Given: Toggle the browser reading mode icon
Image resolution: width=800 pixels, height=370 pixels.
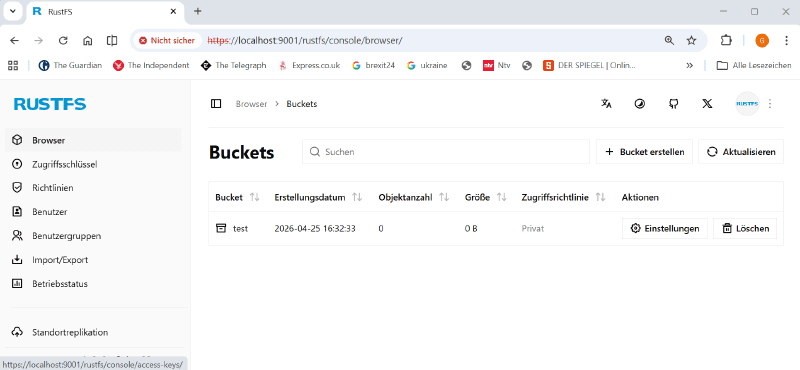Looking at the screenshot, I should [112, 40].
